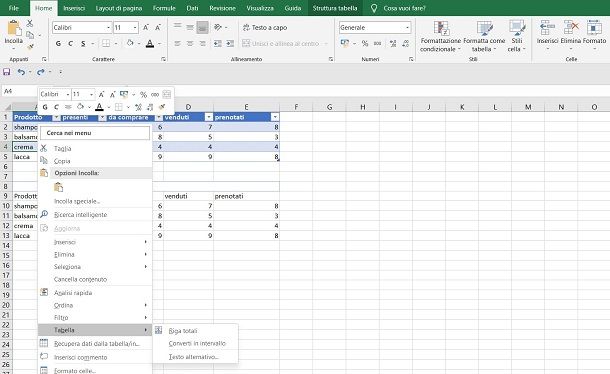Switch to the Inserisci ribbon tab
Screen dimensions: 610x374
(x=74, y=8)
